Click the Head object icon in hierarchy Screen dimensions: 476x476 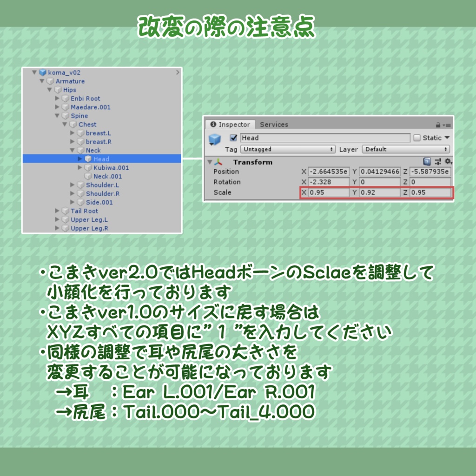(88, 159)
